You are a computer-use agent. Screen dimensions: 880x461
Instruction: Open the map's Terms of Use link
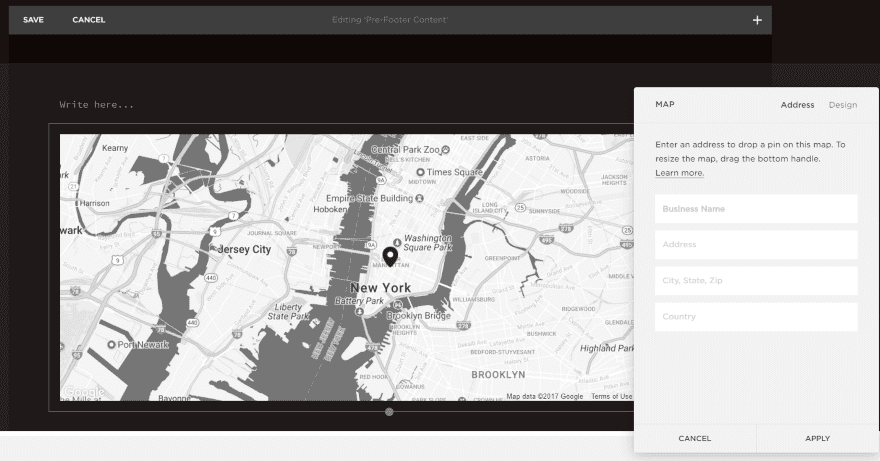tap(611, 396)
